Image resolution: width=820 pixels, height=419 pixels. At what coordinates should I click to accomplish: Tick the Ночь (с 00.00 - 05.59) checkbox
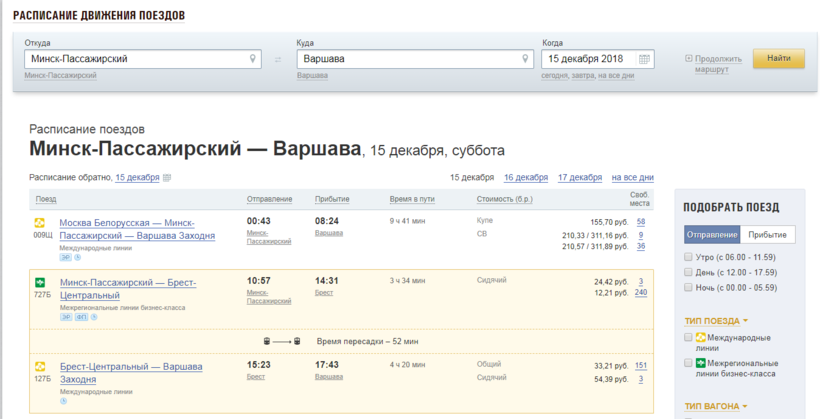(688, 287)
